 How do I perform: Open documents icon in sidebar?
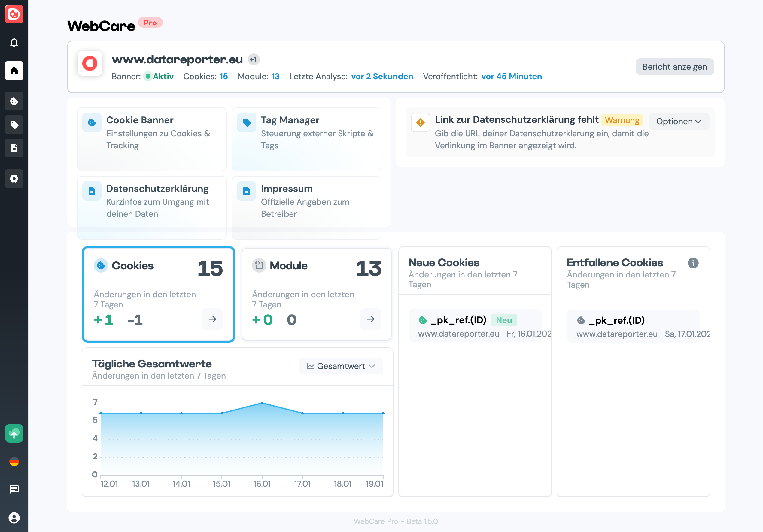click(x=14, y=148)
